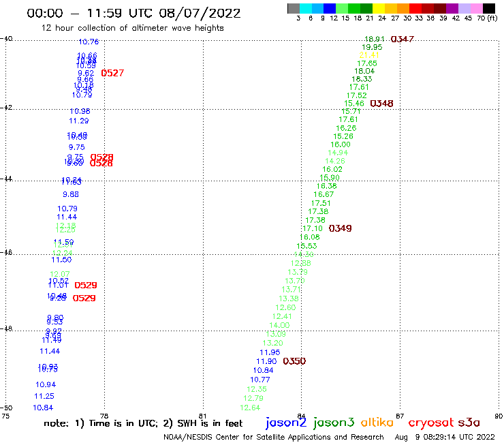504x443 pixels.
Task: Click the cyan 6 ft legend swatch
Action: pyautogui.click(x=305, y=8)
